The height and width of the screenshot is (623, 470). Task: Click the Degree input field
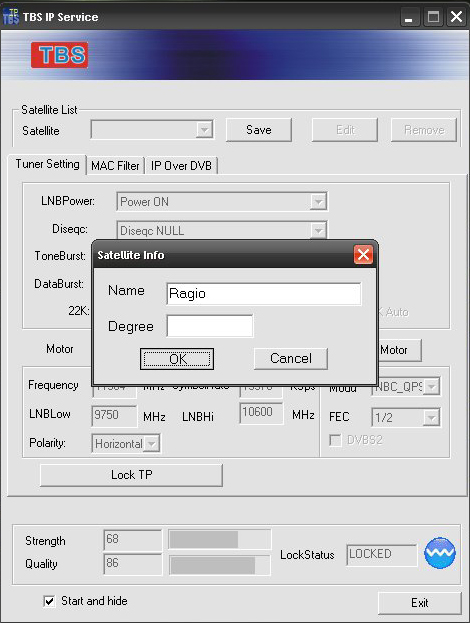[x=210, y=326]
